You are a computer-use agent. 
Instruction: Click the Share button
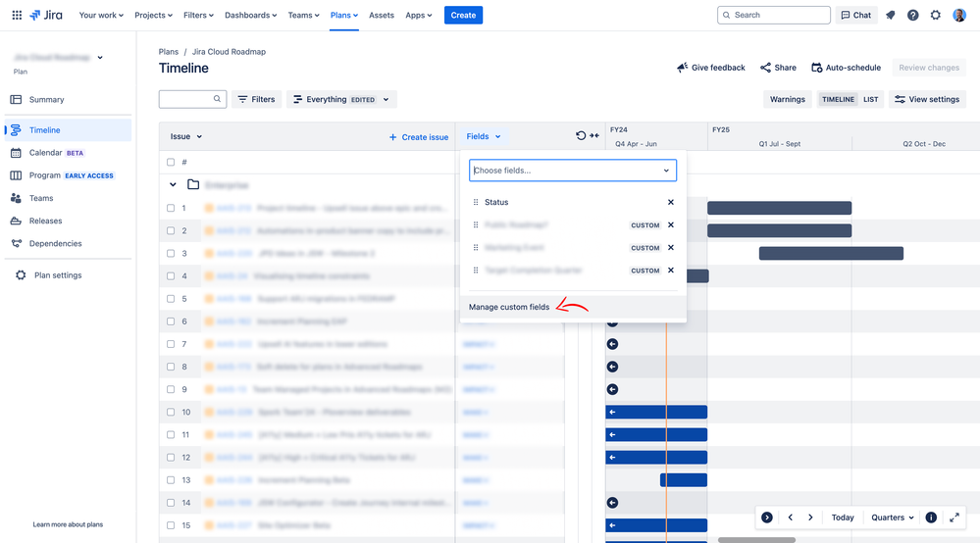tap(778, 68)
